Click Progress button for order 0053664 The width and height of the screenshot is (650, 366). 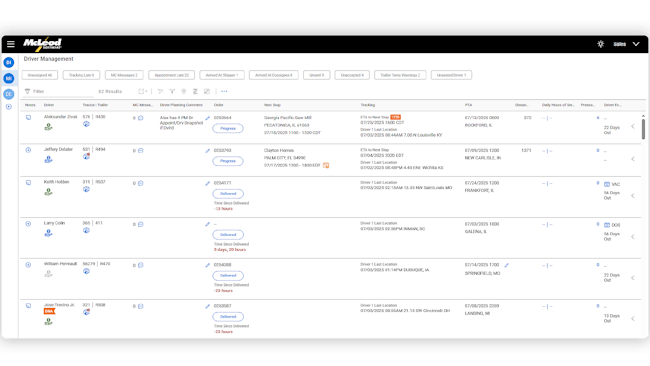[228, 128]
